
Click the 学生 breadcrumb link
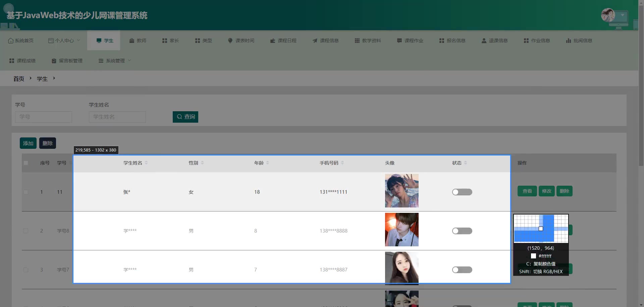click(42, 79)
